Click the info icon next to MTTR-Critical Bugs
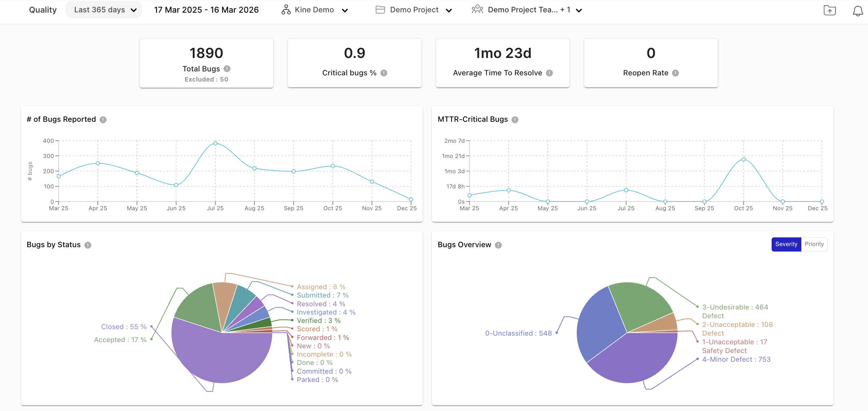Image resolution: width=868 pixels, height=411 pixels. tap(515, 119)
